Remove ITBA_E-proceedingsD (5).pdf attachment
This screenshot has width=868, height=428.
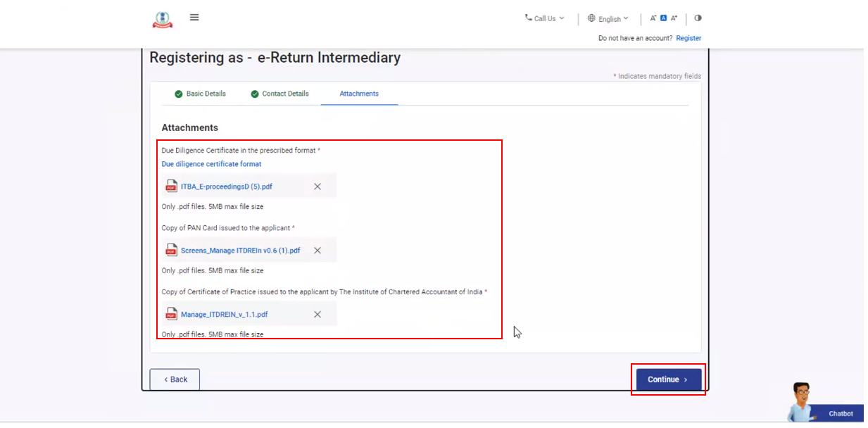317,187
